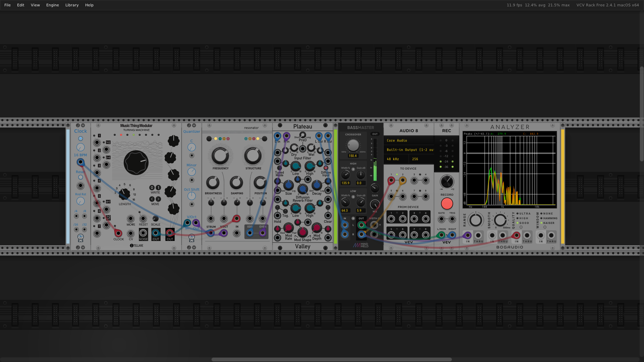Click the BassMaster CROSSOVER knob
The height and width of the screenshot is (362, 644).
[353, 145]
